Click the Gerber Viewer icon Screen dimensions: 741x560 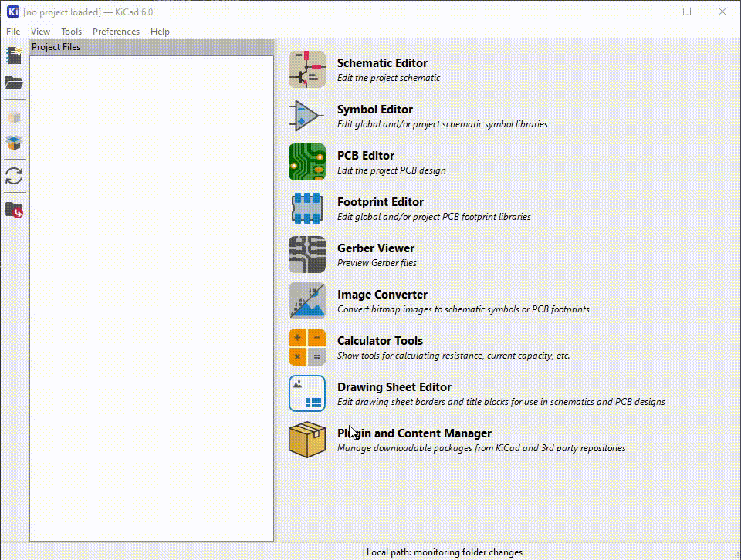pyautogui.click(x=307, y=255)
